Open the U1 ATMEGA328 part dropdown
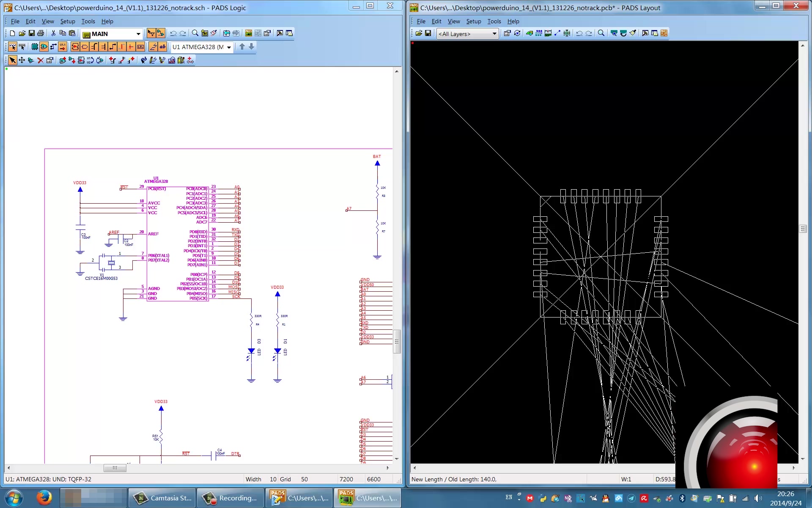The width and height of the screenshot is (812, 508). [229, 47]
